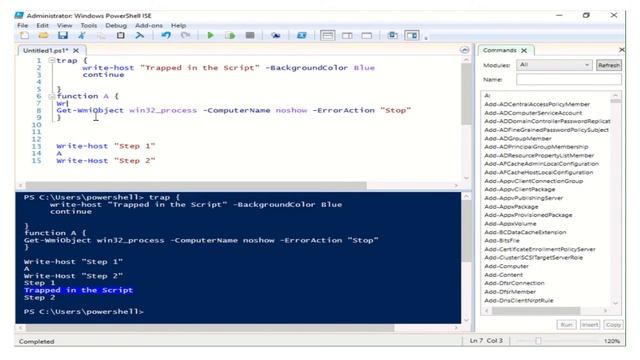Run selection with the toolbar icon

click(x=230, y=36)
